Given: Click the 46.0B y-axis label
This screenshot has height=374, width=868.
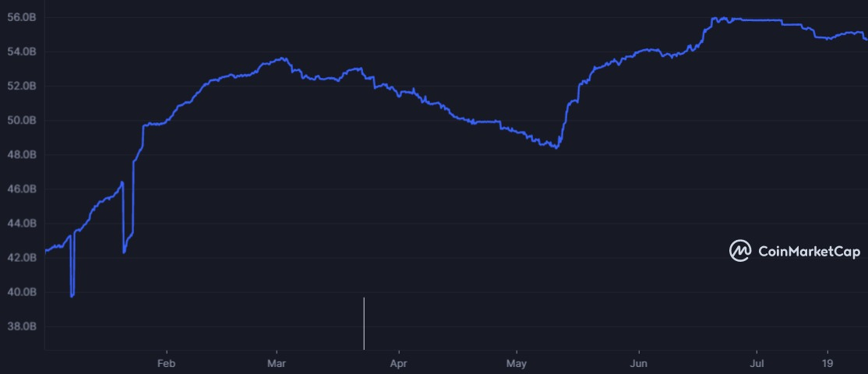Looking at the screenshot, I should [22, 189].
